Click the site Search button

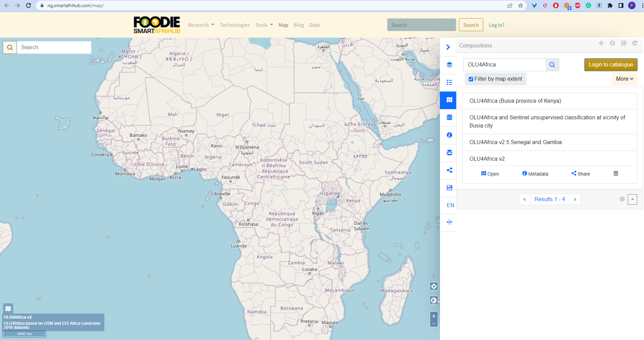pos(471,25)
